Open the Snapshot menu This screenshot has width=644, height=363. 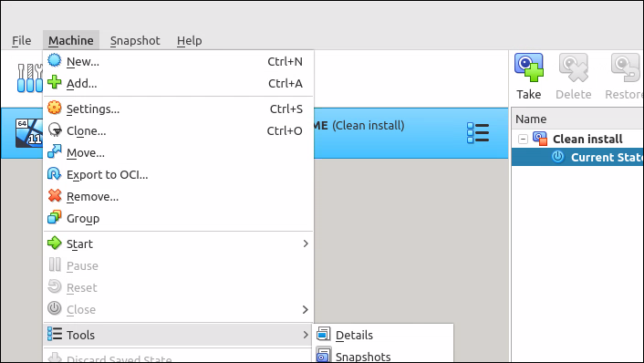click(135, 41)
